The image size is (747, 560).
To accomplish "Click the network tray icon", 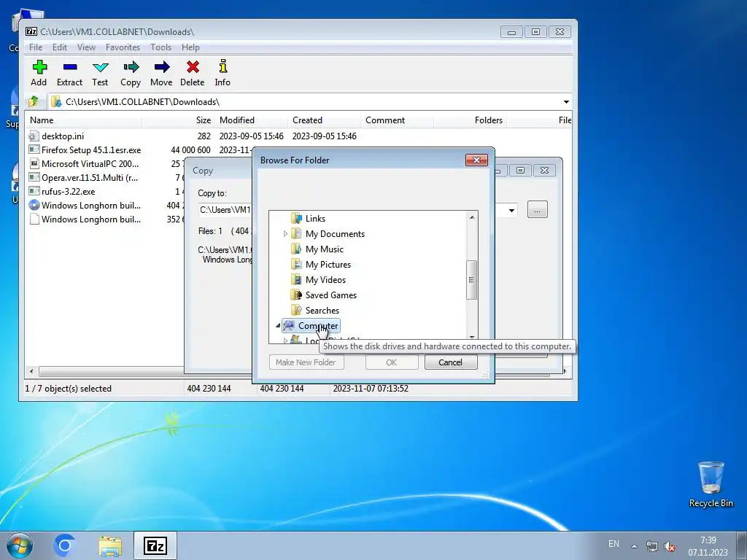I will coord(651,547).
